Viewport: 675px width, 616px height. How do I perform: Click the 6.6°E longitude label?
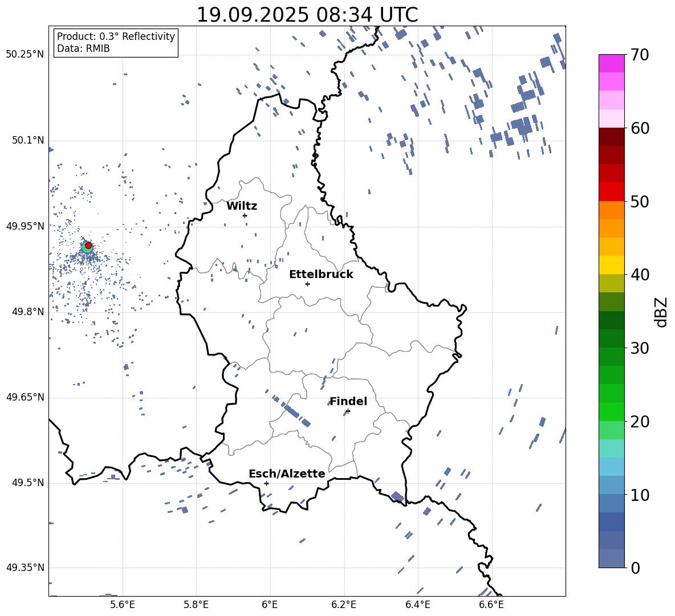491,605
